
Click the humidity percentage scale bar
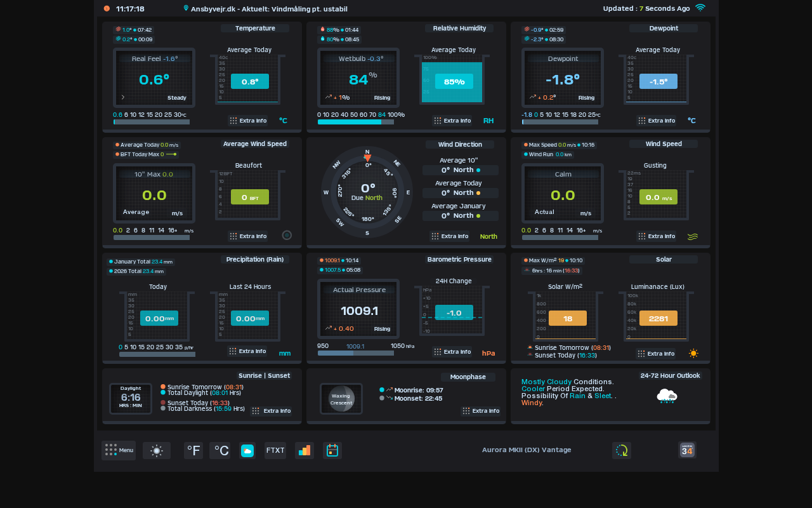(x=356, y=122)
